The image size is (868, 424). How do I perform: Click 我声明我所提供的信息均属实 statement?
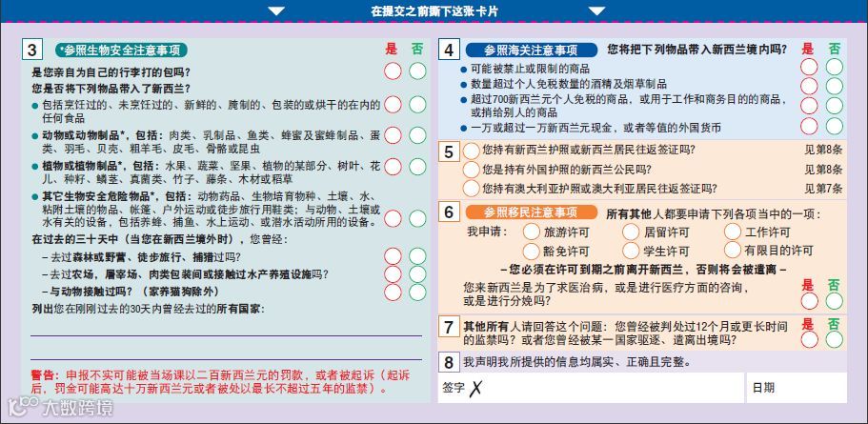[576, 363]
